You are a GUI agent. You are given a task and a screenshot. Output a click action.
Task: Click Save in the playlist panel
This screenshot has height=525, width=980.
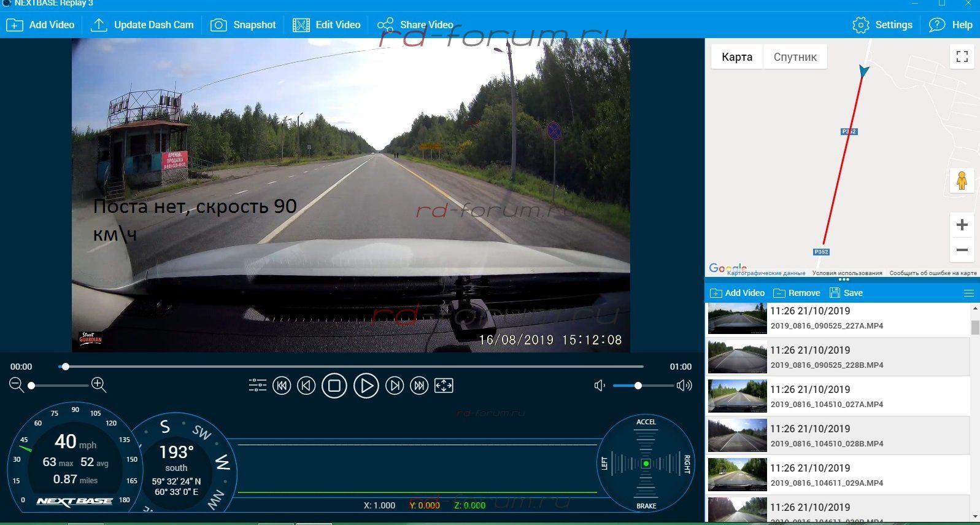tap(846, 293)
